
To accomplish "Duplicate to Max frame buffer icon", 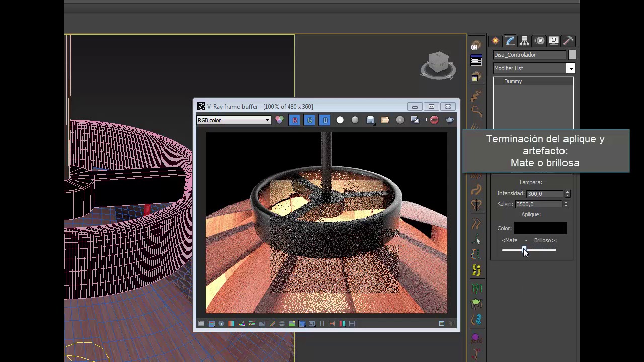I will point(415,120).
